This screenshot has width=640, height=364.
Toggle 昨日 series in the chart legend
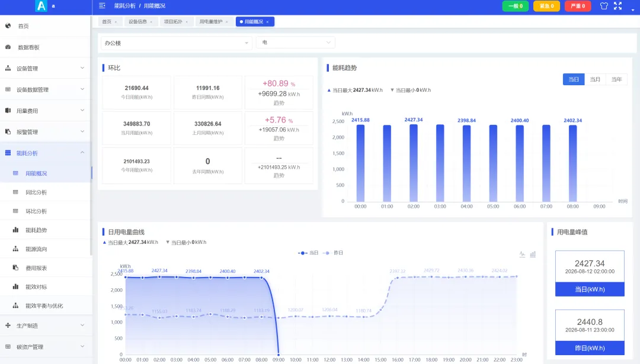333,253
